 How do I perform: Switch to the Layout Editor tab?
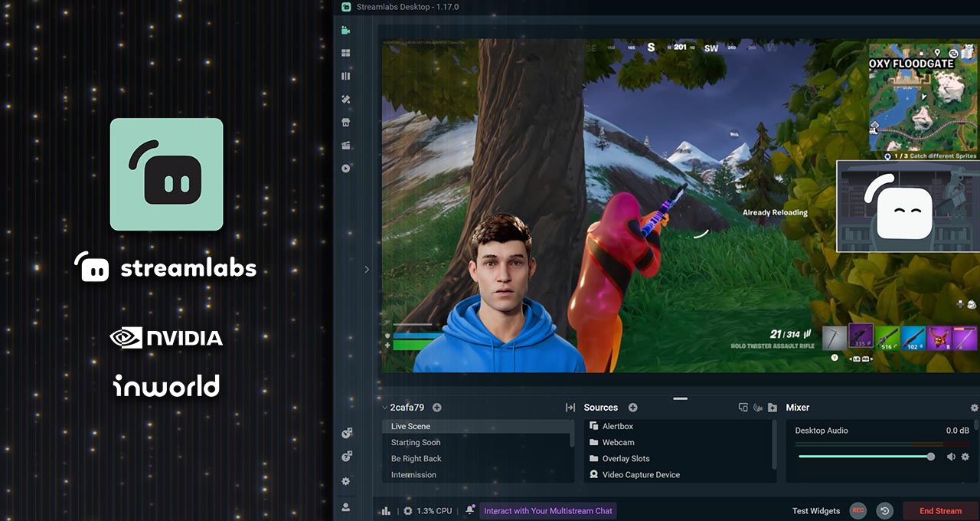345,76
